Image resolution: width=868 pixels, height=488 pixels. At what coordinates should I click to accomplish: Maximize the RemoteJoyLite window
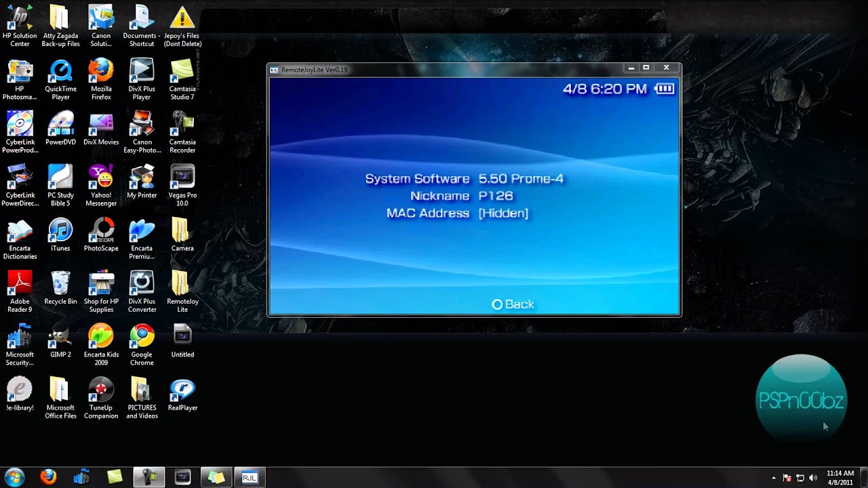(646, 68)
